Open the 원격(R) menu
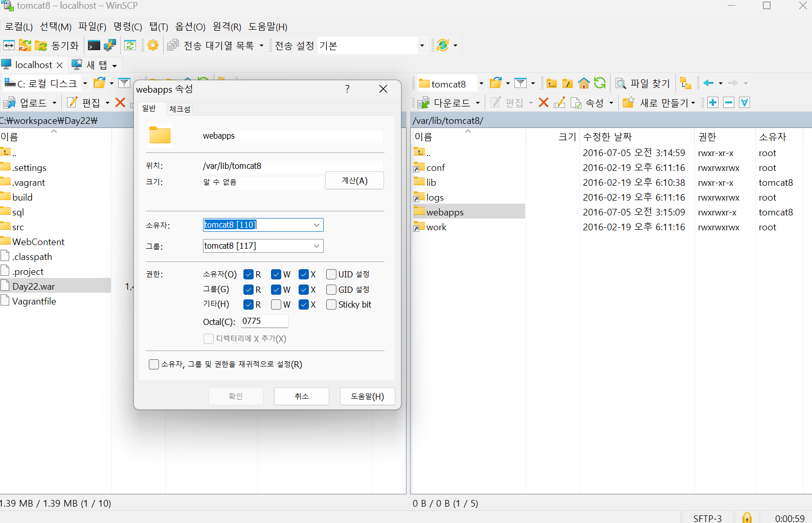 coord(227,27)
